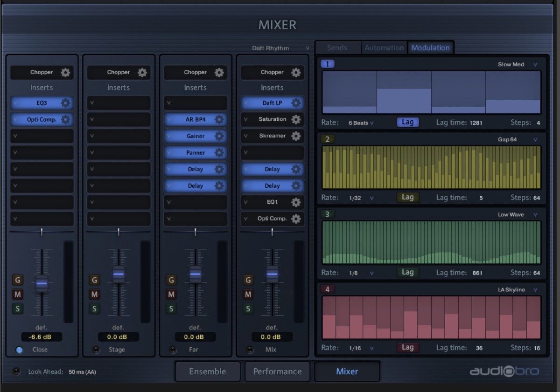The width and height of the screenshot is (560, 392).
Task: Click the Look Ahead 50 ms value
Action: click(82, 372)
